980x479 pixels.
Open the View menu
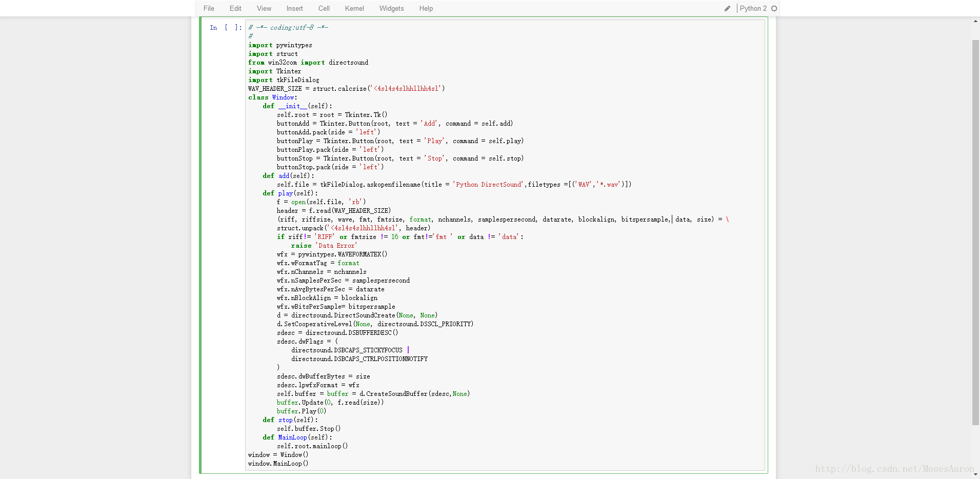(x=264, y=8)
